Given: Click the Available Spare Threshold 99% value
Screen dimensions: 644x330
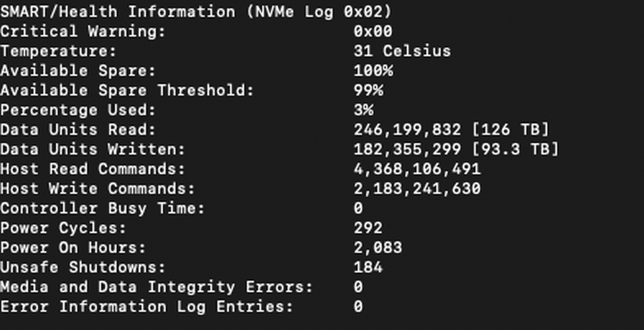Looking at the screenshot, I should point(368,90).
